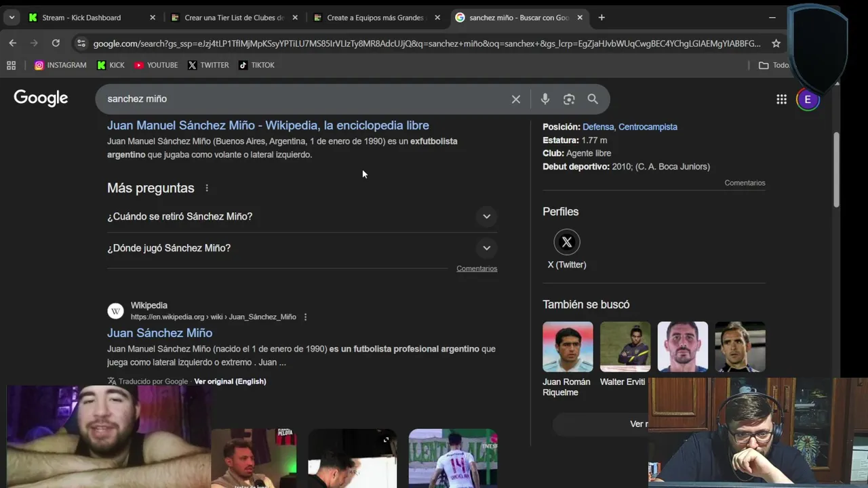The width and height of the screenshot is (868, 488).
Task: Click the Google logo
Action: click(x=41, y=98)
